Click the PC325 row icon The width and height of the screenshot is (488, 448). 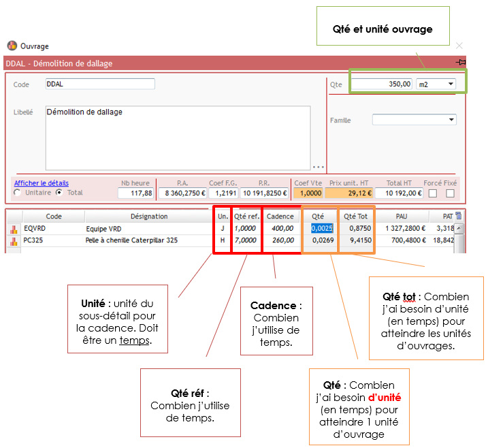pyautogui.click(x=12, y=240)
